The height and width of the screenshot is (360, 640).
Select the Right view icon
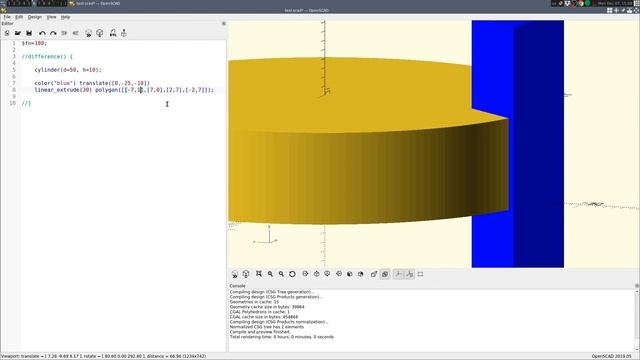click(x=305, y=274)
